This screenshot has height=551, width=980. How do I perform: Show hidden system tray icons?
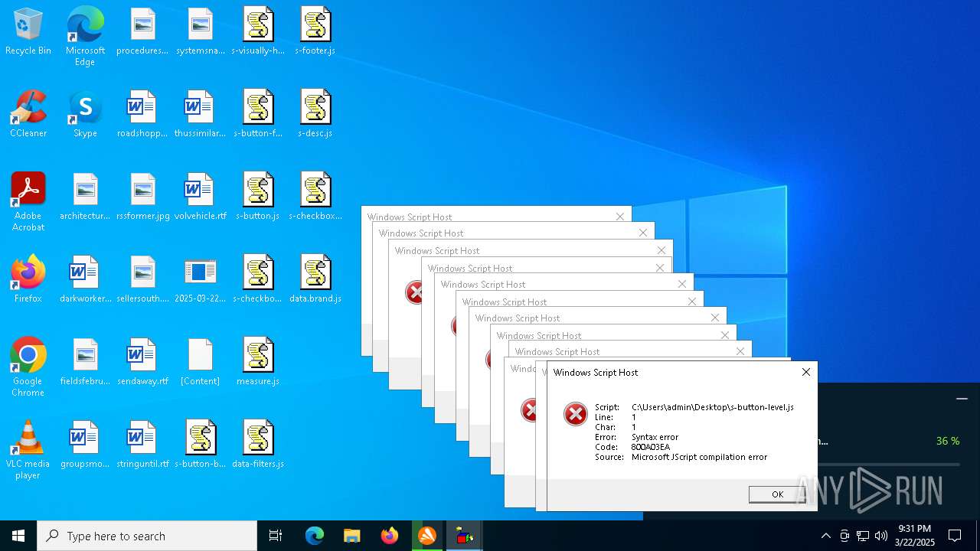(x=825, y=536)
